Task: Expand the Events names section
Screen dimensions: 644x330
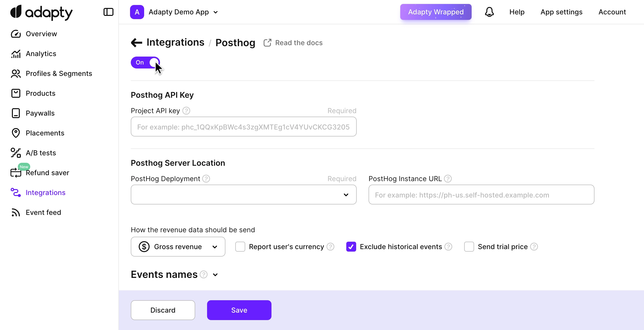Action: 215,275
